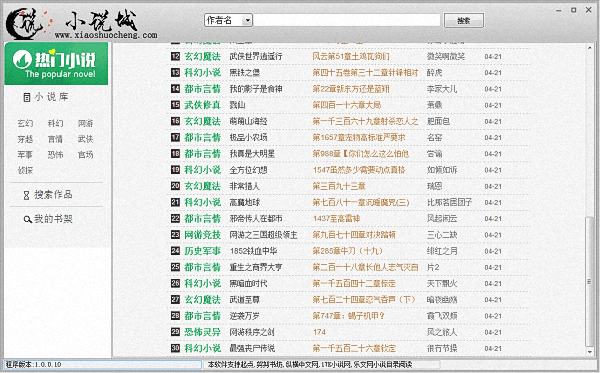Open novel 重生之商界大亨
This screenshot has width=600, height=373.
pos(256,267)
